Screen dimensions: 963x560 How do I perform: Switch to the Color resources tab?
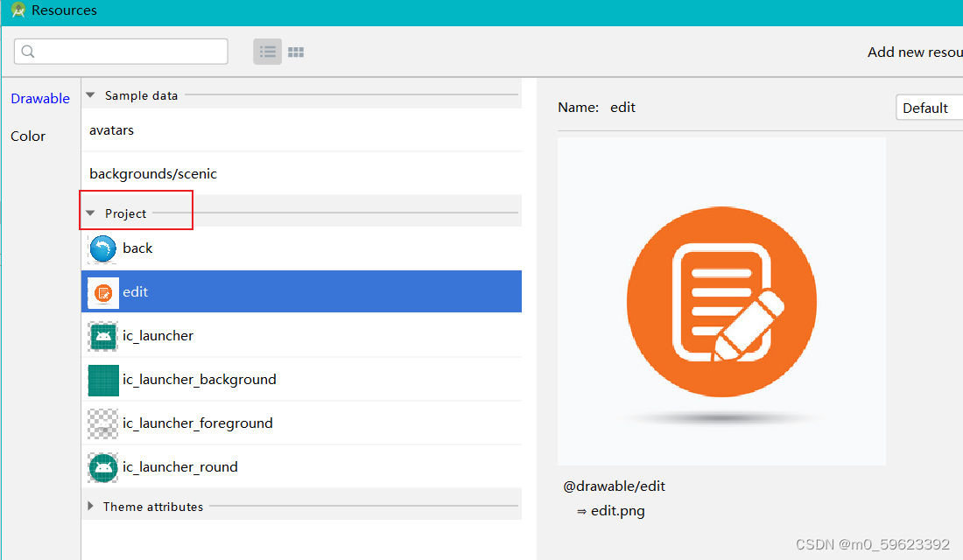point(28,136)
